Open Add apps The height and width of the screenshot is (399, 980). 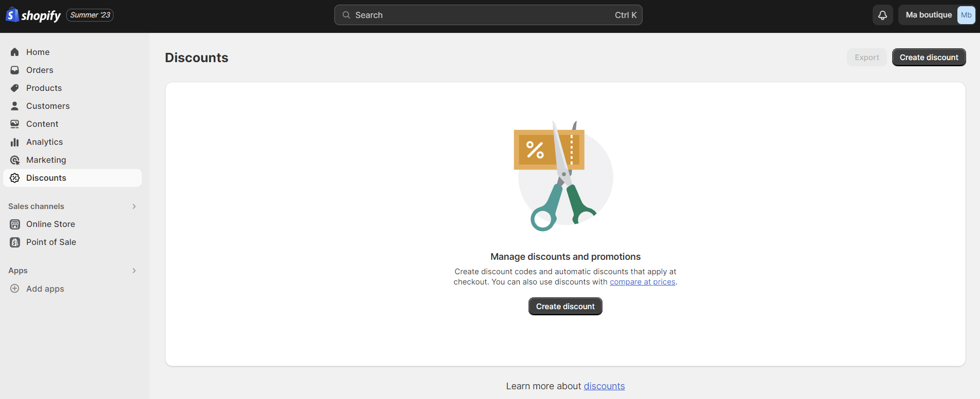pos(72,289)
